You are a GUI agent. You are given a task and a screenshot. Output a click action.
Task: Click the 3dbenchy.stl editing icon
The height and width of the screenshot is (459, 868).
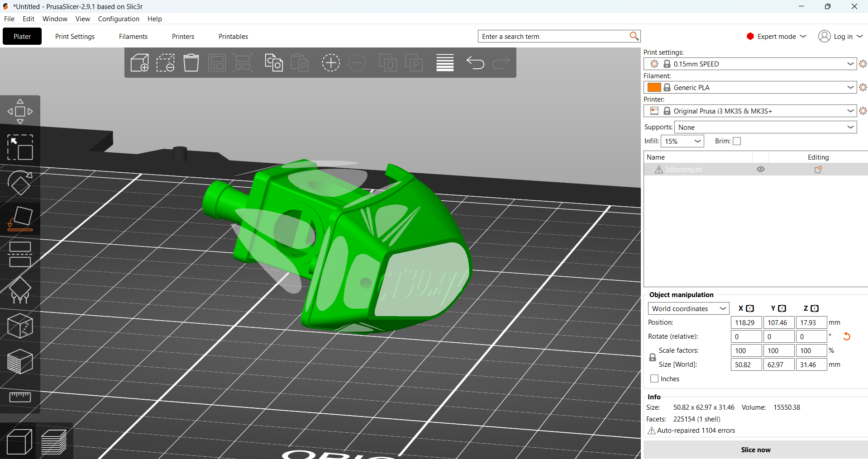point(818,170)
